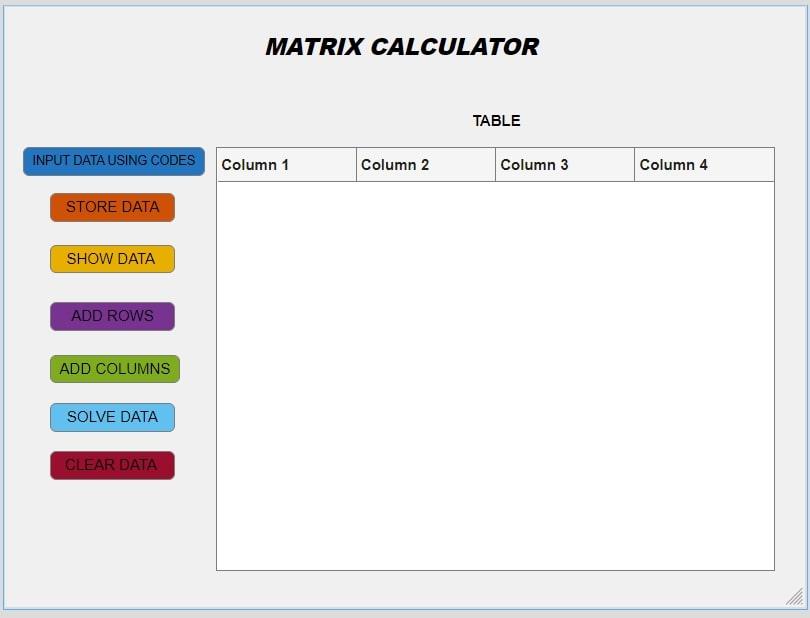
Task: Click the orange STORE DATA control
Action: click(112, 207)
